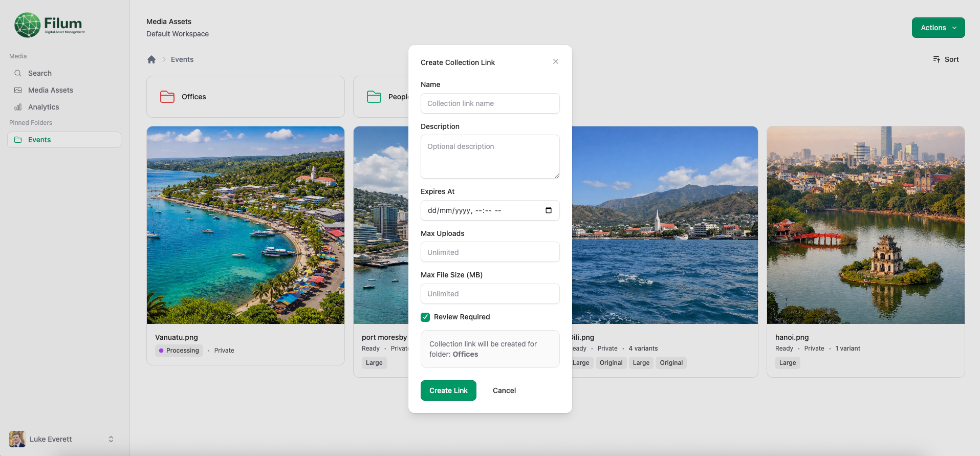Expand the Luke Everett user menu
Image resolution: width=980 pixels, height=456 pixels.
[x=111, y=439]
